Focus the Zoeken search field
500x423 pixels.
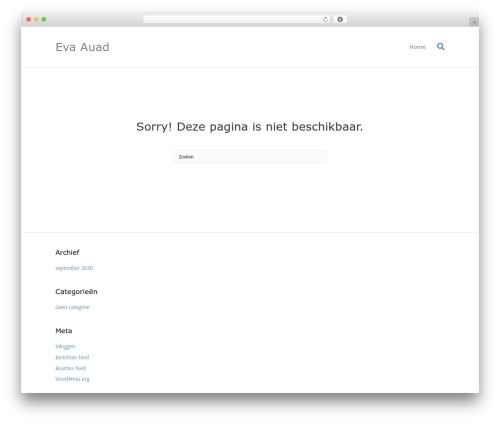click(x=250, y=157)
